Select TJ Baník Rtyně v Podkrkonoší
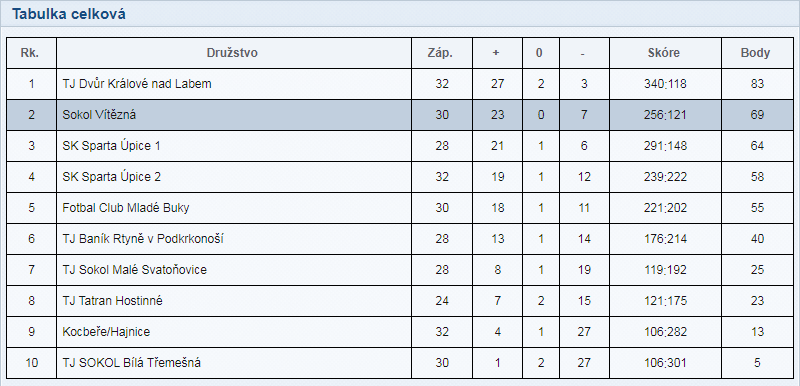 pos(143,239)
